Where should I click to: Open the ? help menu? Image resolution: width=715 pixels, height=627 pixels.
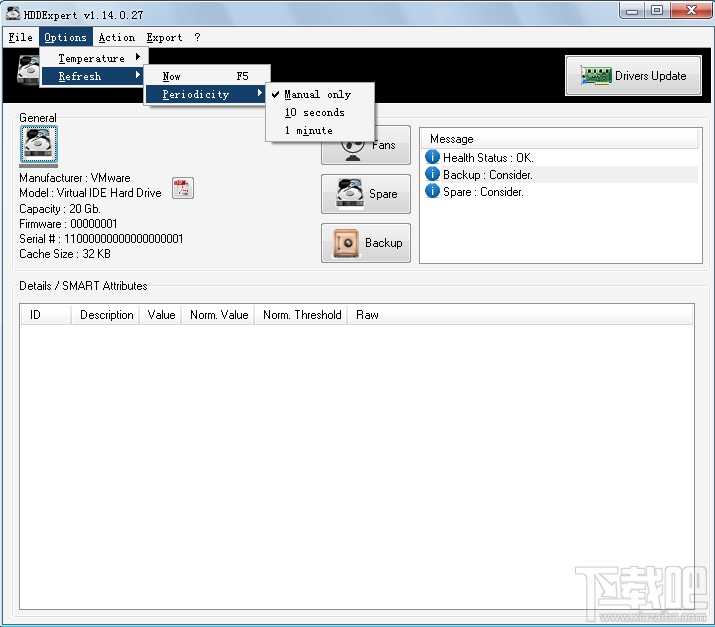tap(197, 37)
